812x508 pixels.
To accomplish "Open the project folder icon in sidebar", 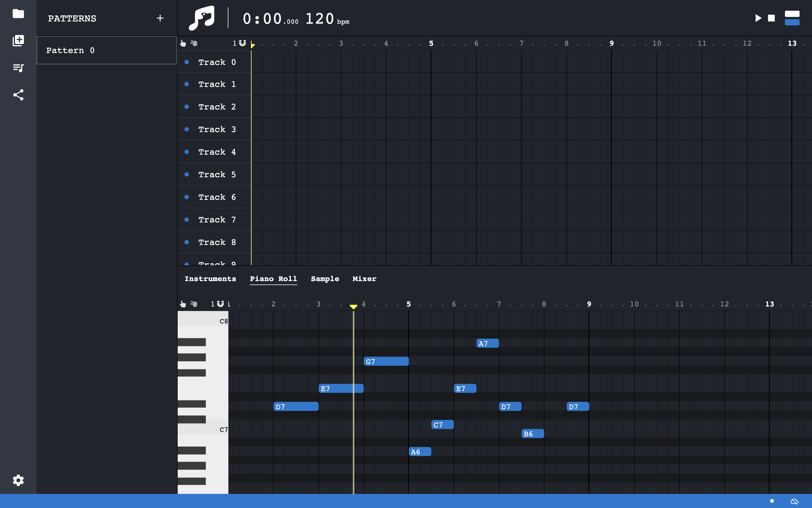I will coord(18,14).
